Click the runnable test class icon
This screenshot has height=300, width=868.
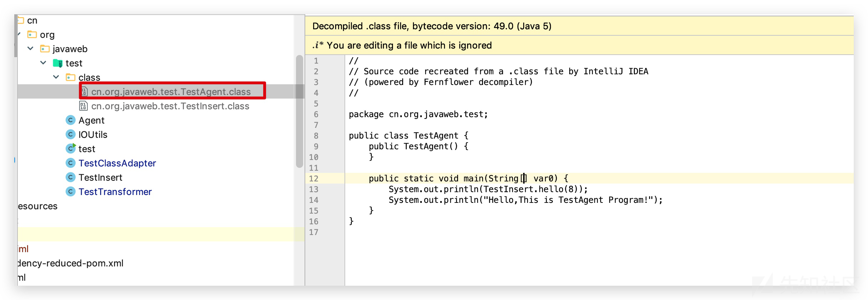pyautogui.click(x=71, y=149)
